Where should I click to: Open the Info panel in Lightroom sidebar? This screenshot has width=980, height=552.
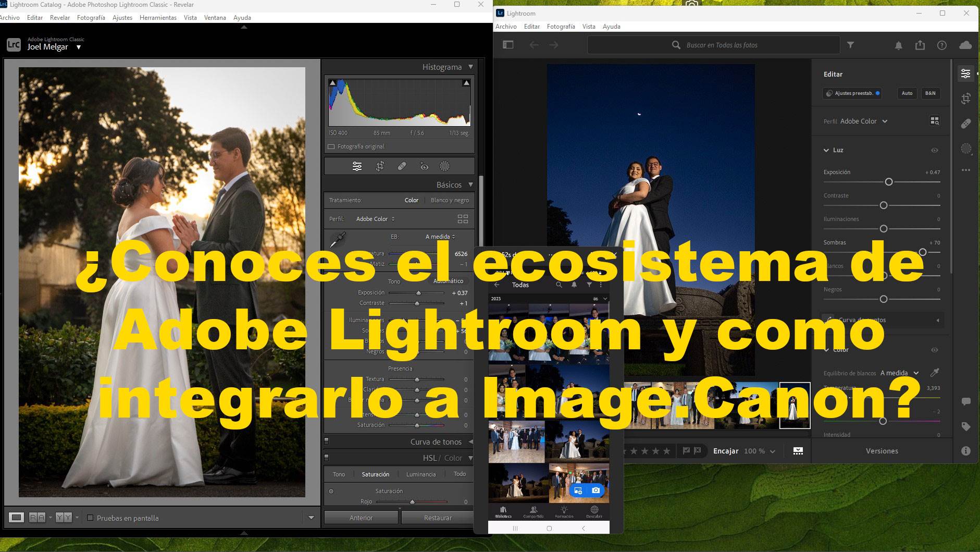[x=965, y=451]
